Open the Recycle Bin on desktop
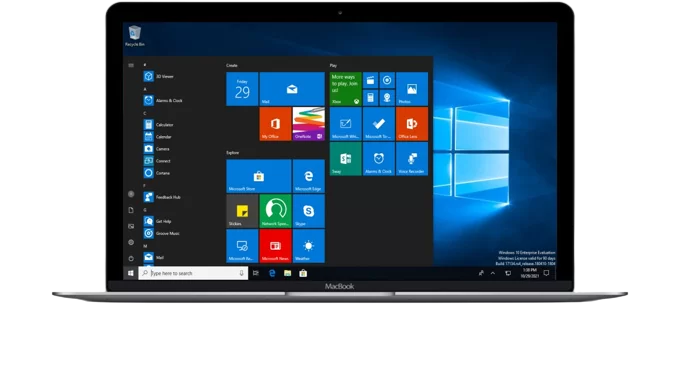Viewport: 680px width, 367px height. click(134, 36)
